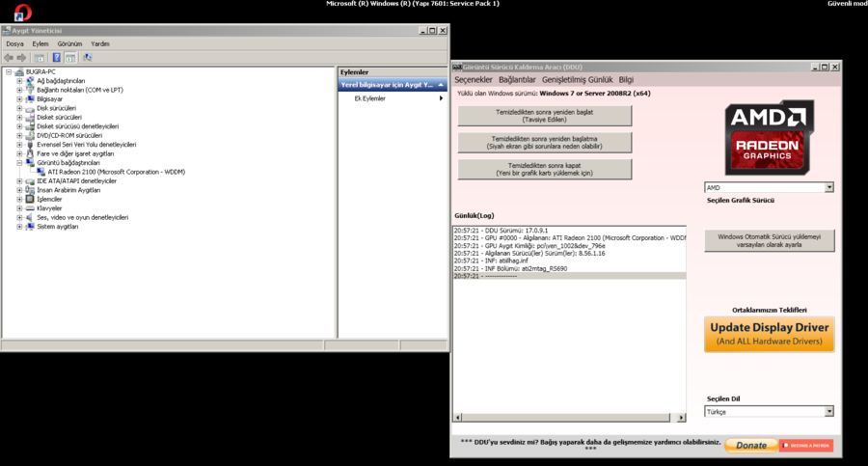Viewport: 868px width, 466px height.
Task: Click the Disket sürücüleri floppy icon
Action: [x=30, y=118]
